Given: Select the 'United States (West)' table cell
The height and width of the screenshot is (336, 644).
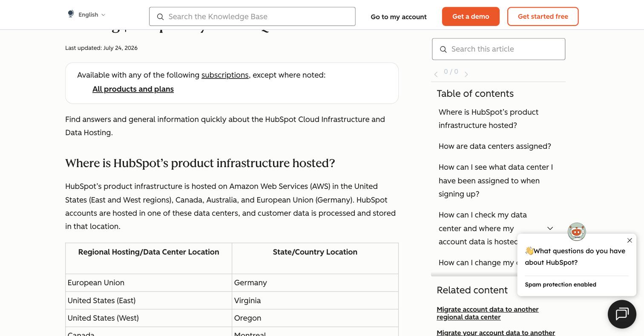Looking at the screenshot, I should [149, 318].
